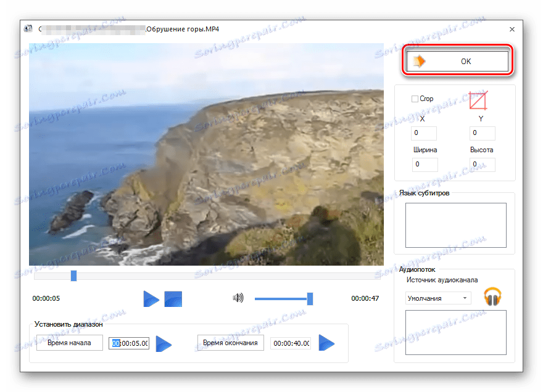
Task: Click the video preview frame
Action: [206, 154]
